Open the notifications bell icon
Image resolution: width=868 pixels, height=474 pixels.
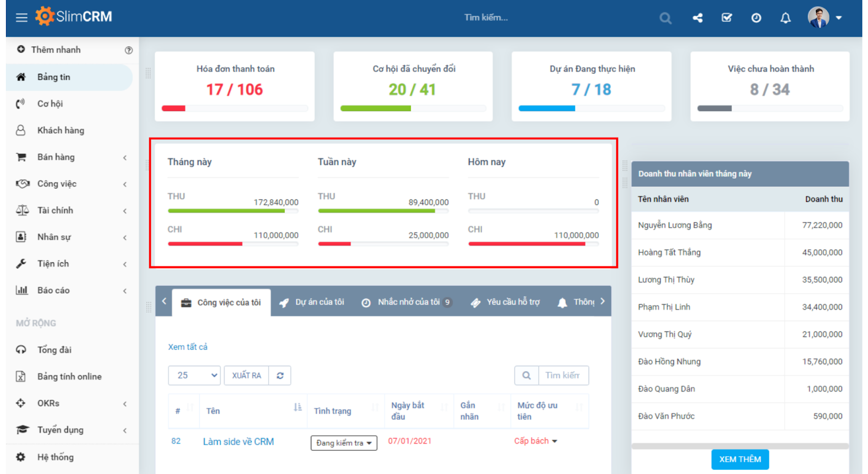coord(786,18)
